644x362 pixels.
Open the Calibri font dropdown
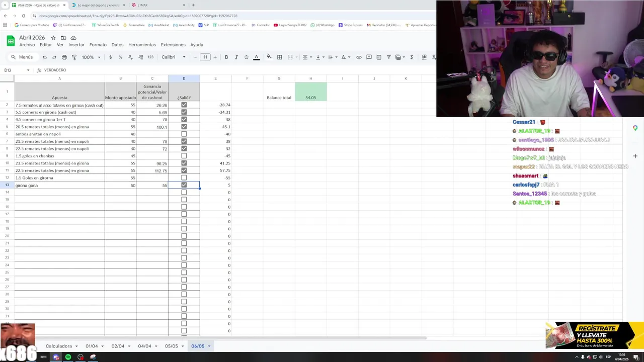[174, 57]
